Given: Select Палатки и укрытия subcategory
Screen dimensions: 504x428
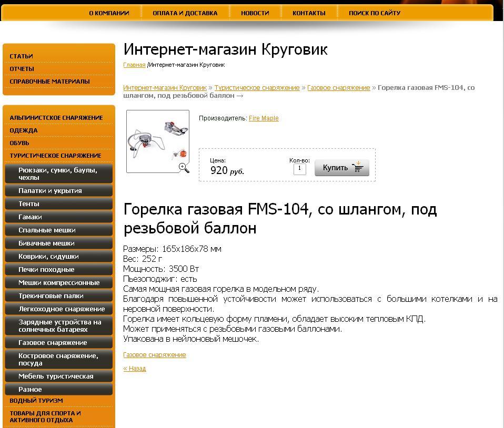Looking at the screenshot, I should pyautogui.click(x=50, y=191).
